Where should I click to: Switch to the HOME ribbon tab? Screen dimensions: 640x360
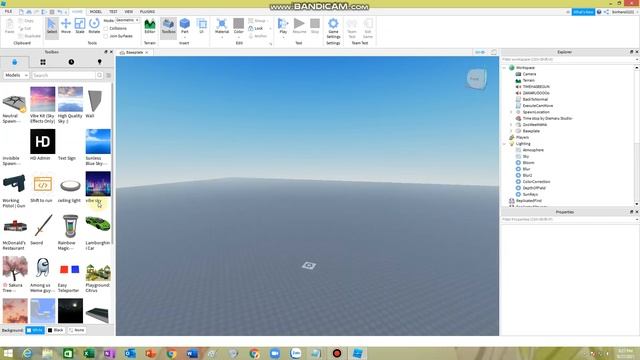coord(77,12)
